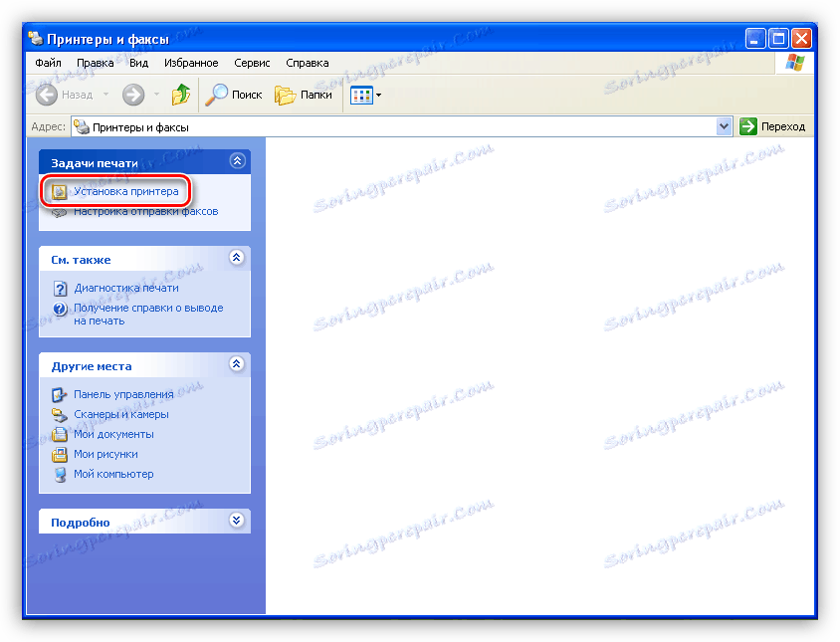Open the Views dropdown arrow
Screen dimensions: 840x642
(378, 96)
